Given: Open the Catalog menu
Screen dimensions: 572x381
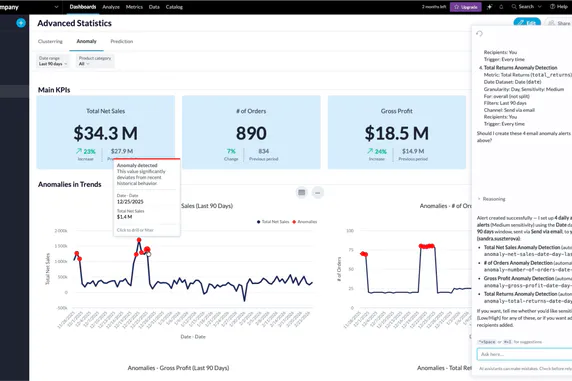Looking at the screenshot, I should point(174,7).
